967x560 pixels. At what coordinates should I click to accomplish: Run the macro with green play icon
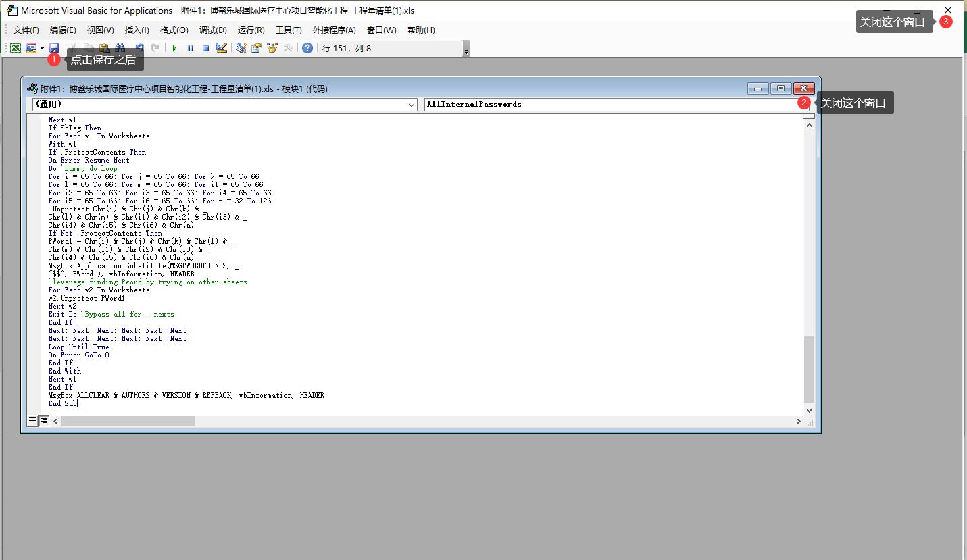coord(174,48)
